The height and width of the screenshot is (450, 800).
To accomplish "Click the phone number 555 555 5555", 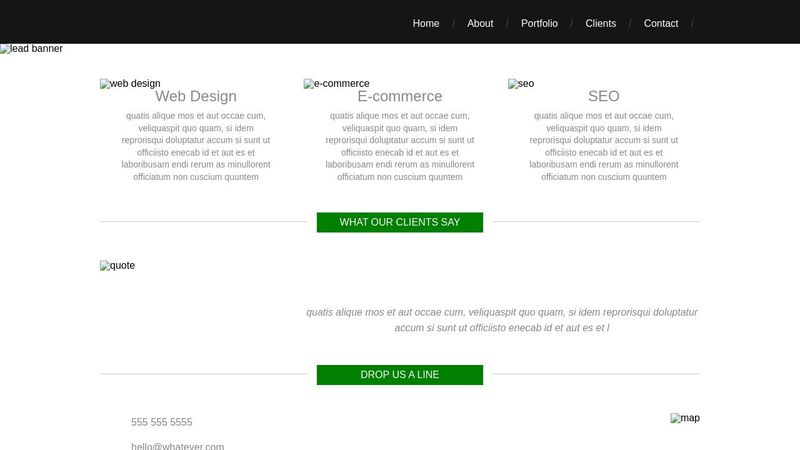I will click(161, 423).
